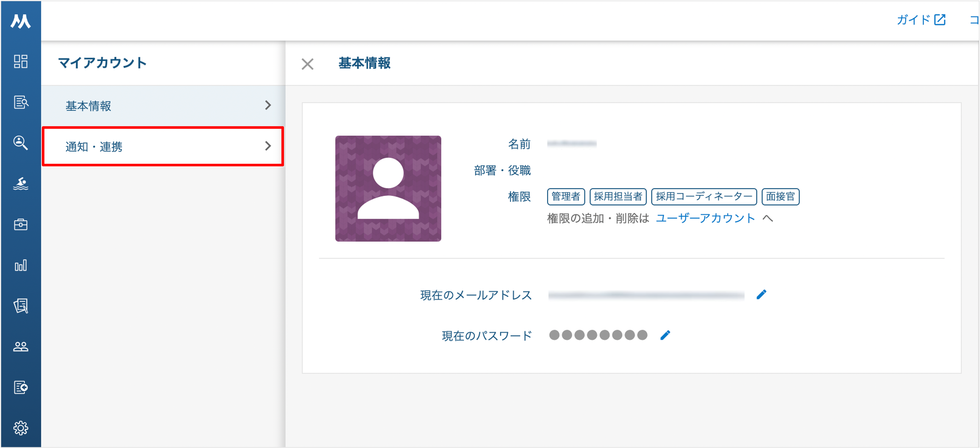980x448 pixels.
Task: Open the document search icon in sidebar
Action: 21,102
